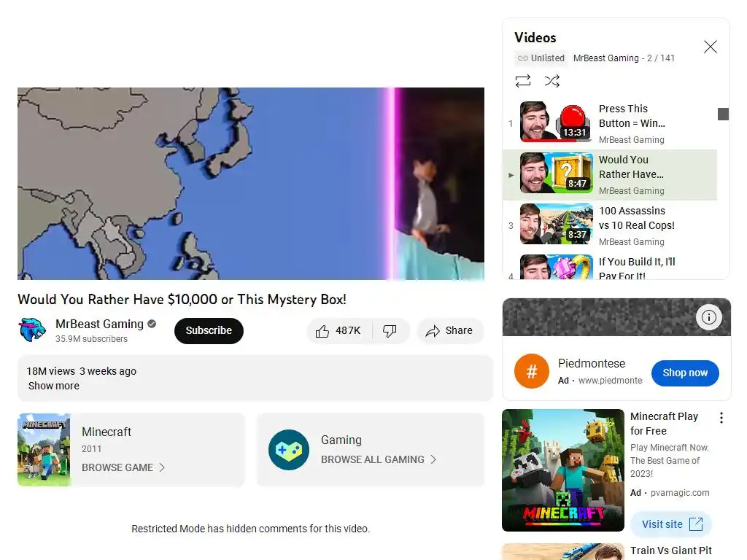Open ad info icon
This screenshot has height=560, width=747.
pyautogui.click(x=709, y=317)
